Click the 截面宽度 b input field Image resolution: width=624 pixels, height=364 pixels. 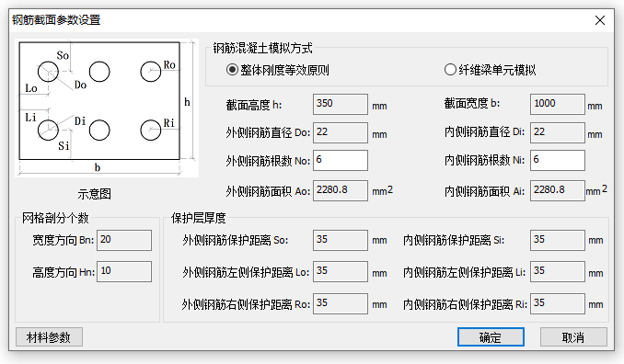point(557,104)
